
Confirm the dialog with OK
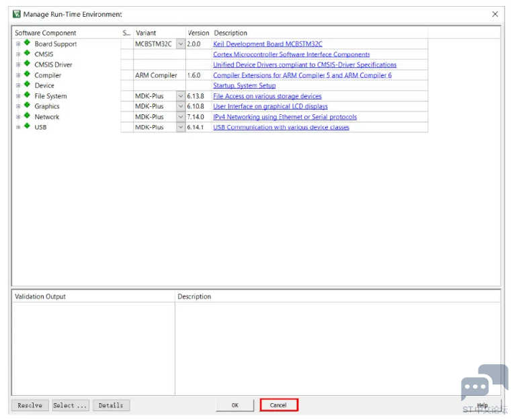point(235,406)
